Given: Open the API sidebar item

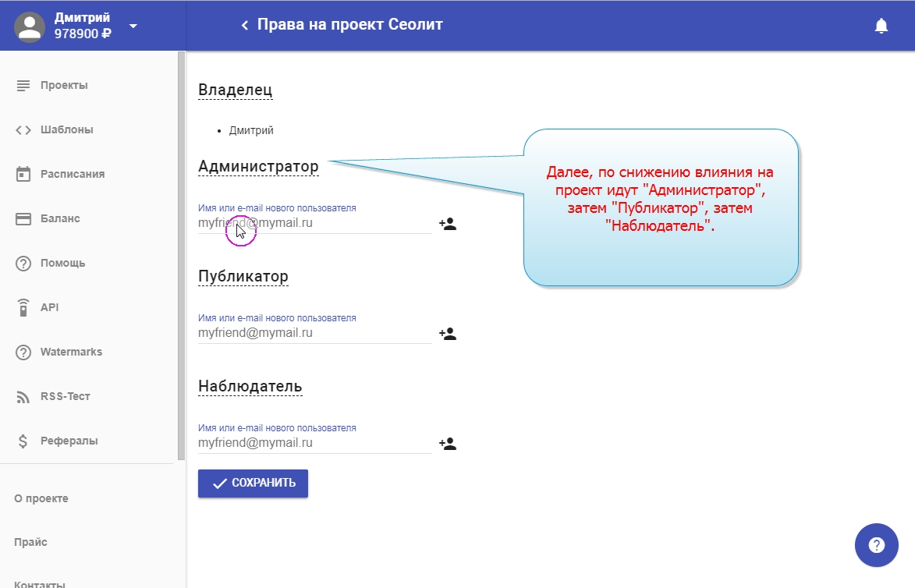Looking at the screenshot, I should click(49, 307).
